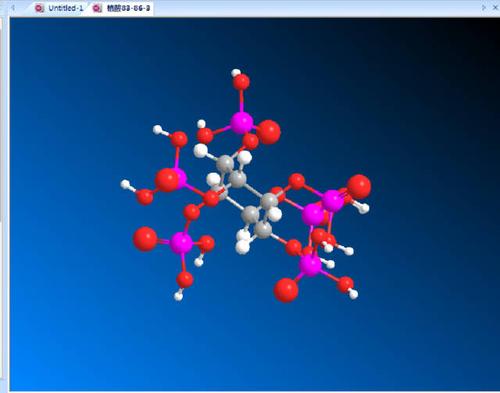The width and height of the screenshot is (500, 393).
Task: Select the bottom-left magenta phosphorus atom
Action: click(x=181, y=243)
